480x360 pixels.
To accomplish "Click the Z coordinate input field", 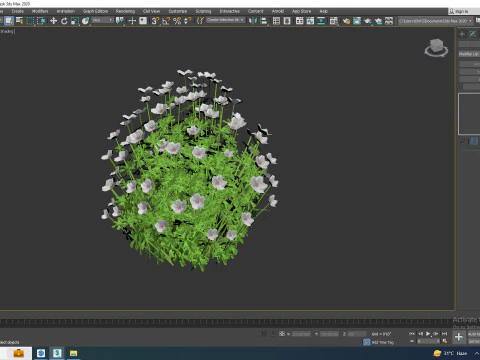I will (x=357, y=334).
